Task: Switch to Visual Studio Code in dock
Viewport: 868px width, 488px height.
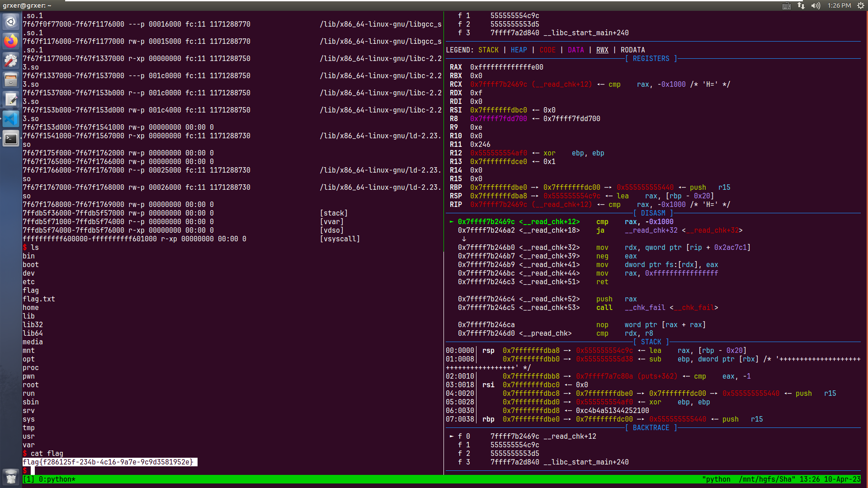Action: pos(11,119)
